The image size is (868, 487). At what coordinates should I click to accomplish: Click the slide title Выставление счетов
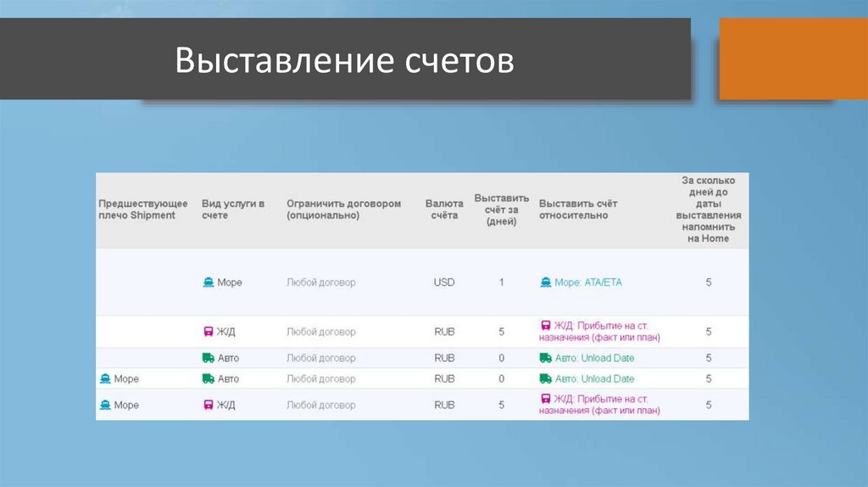[x=344, y=59]
